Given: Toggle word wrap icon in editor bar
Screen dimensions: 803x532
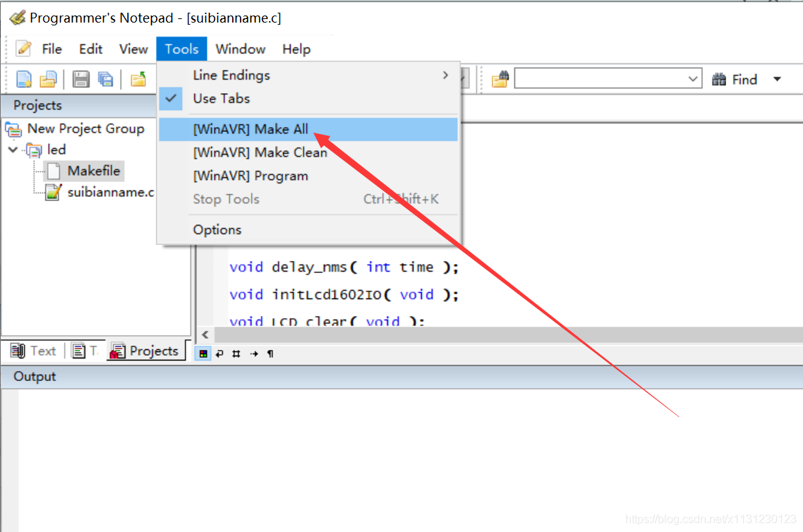Looking at the screenshot, I should click(219, 353).
